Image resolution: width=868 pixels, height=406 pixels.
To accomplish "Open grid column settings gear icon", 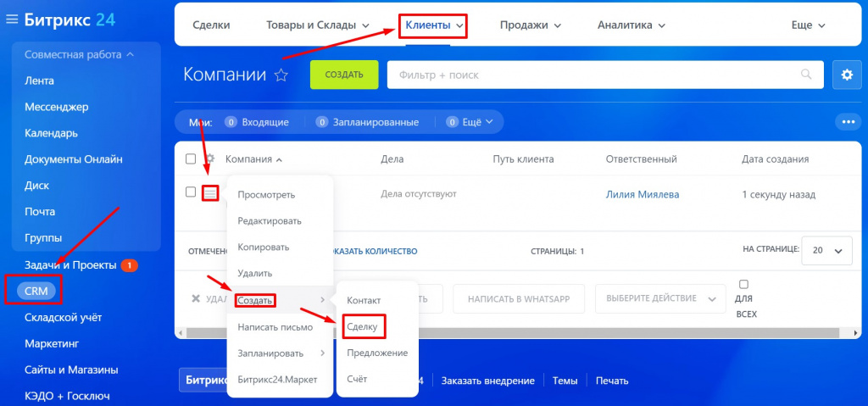I will (210, 159).
